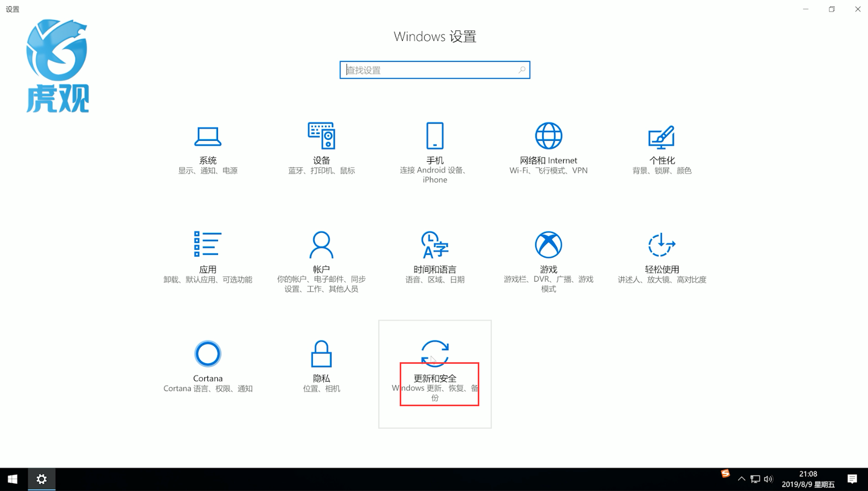Open the 网络和 Internet globe icon

click(x=548, y=136)
